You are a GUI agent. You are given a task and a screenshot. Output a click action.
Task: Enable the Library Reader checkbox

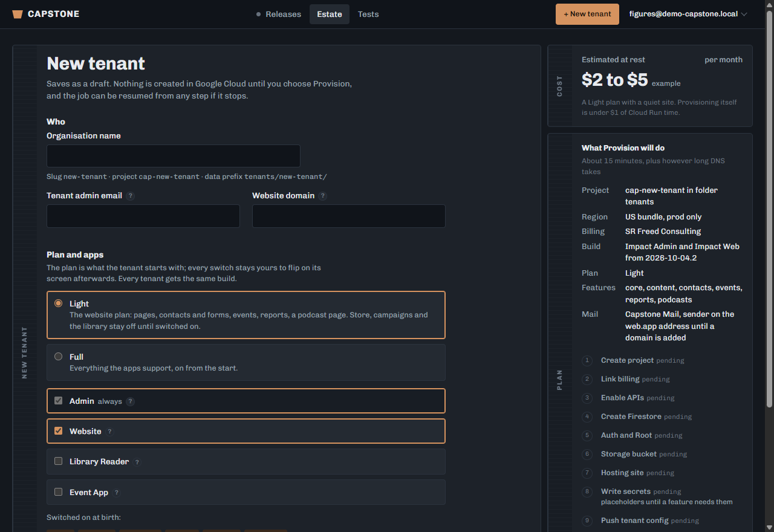(59, 461)
